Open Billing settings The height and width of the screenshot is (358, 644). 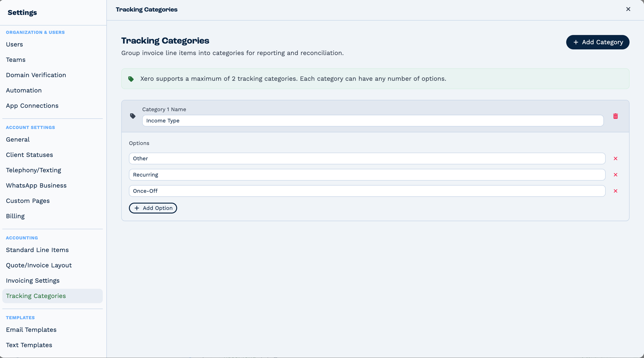15,216
